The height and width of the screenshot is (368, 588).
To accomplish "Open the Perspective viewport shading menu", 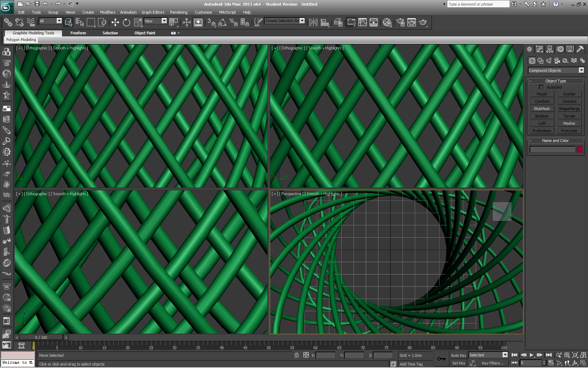I will tap(323, 194).
